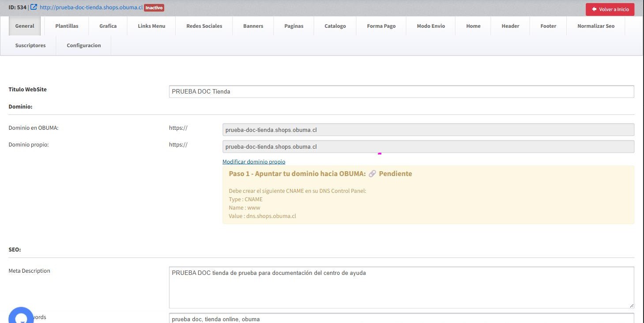This screenshot has width=644, height=323.
Task: Open the Normalizar Seo tab
Action: click(596, 26)
